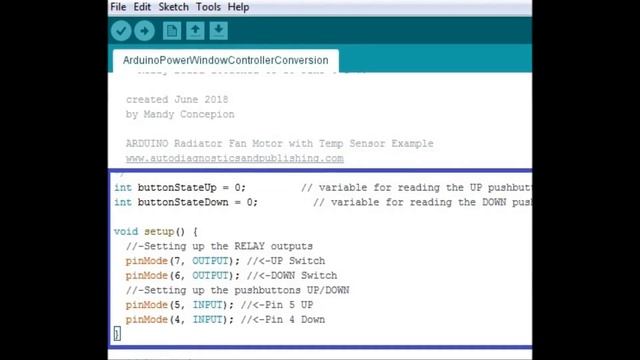The image size is (640, 360).
Task: Click the closing brace of setup()
Action: (117, 334)
